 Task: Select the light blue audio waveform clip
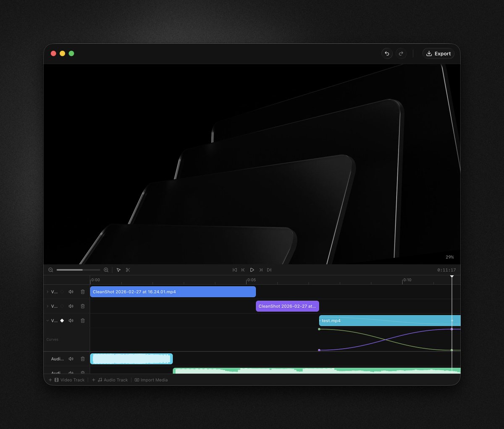click(x=131, y=359)
